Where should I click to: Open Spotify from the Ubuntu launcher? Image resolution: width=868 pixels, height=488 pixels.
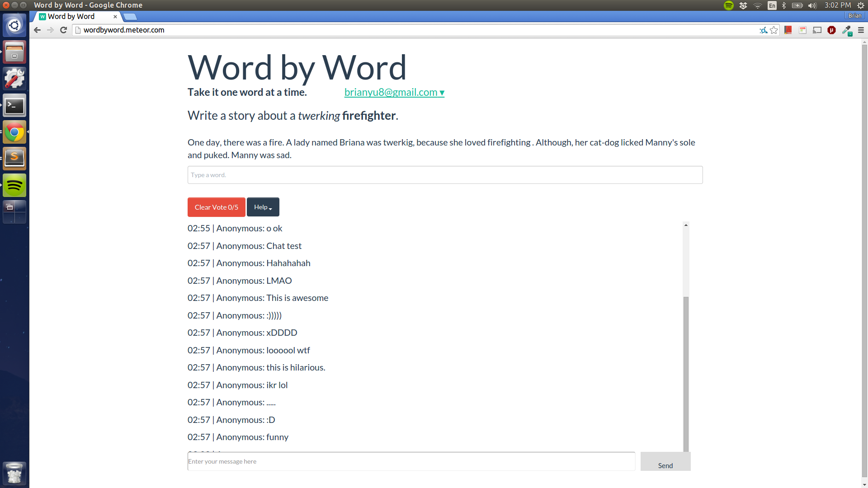(14, 185)
